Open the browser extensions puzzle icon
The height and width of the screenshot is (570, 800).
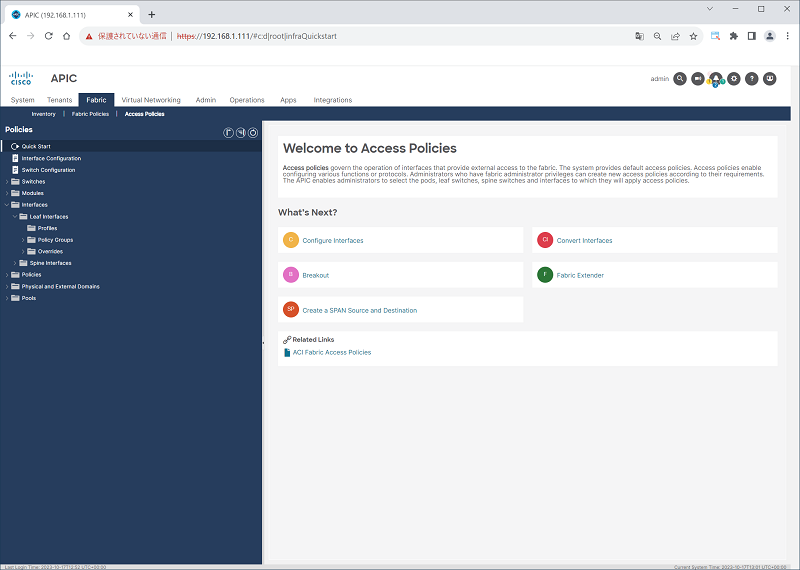(x=734, y=36)
